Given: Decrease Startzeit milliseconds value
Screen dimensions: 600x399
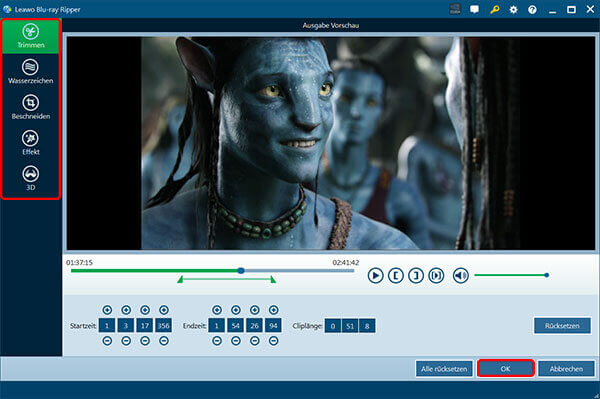Looking at the screenshot, I should 164,341.
